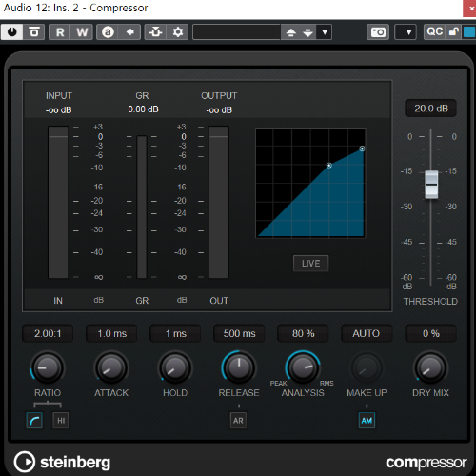Click the DRY MIX knob
476x476 pixels.
point(430,367)
